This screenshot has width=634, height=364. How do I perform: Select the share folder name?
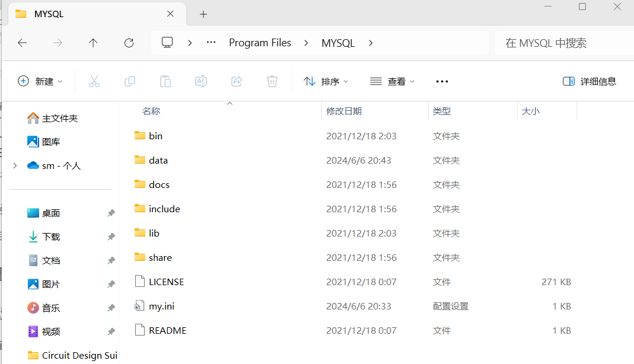click(160, 257)
